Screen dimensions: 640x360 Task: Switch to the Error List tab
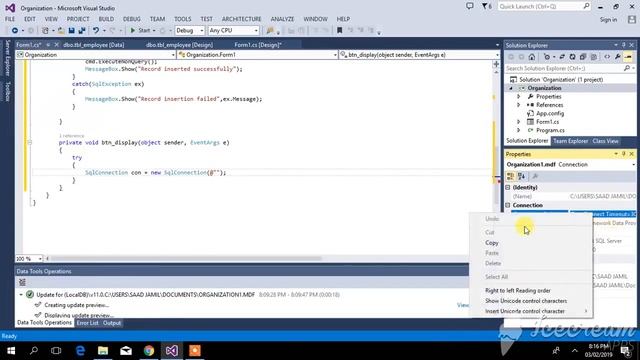[x=87, y=323]
